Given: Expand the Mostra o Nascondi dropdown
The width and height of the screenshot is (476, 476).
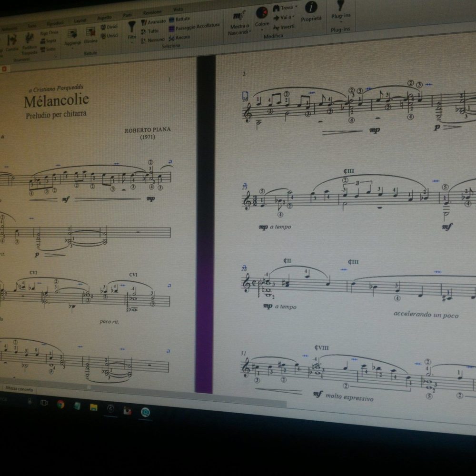Looking at the screenshot, I should (250, 31).
